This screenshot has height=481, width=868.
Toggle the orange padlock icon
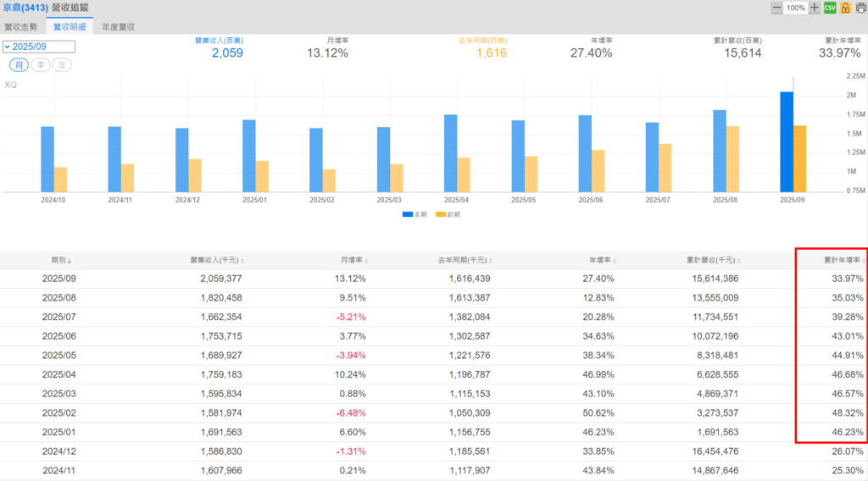pos(845,8)
